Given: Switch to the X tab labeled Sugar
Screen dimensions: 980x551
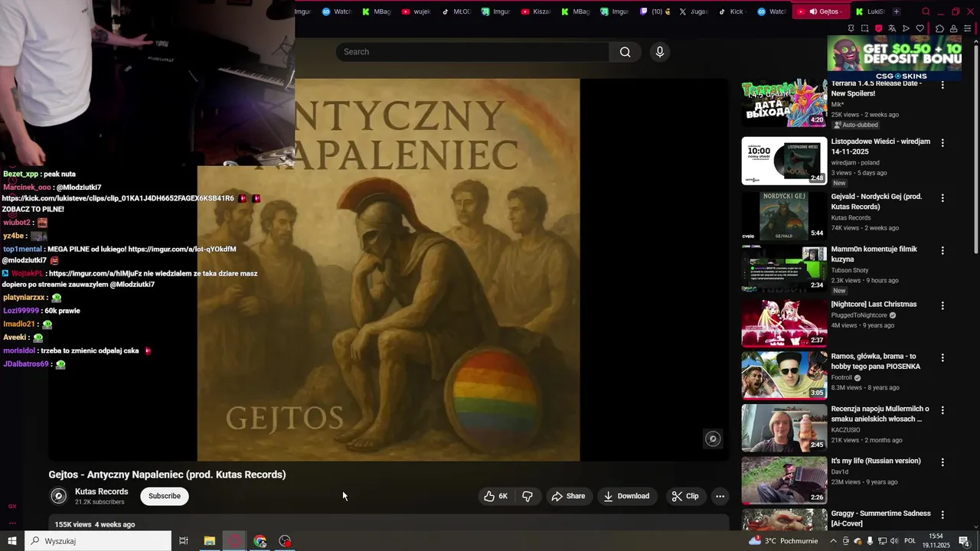Looking at the screenshot, I should 694,11.
